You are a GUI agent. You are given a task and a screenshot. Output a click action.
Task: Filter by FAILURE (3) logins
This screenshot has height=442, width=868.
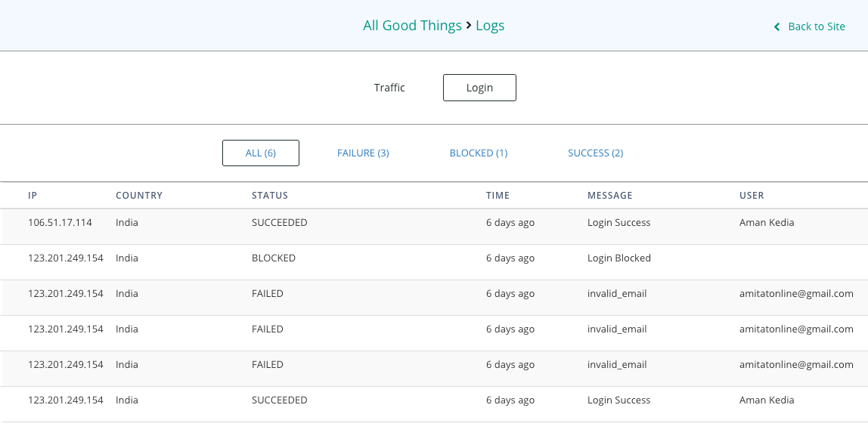[363, 153]
